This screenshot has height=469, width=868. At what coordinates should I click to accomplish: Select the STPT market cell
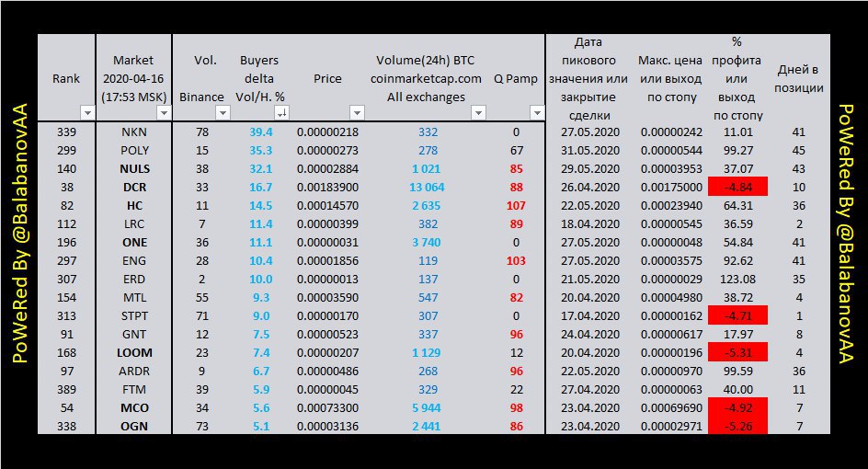point(134,316)
